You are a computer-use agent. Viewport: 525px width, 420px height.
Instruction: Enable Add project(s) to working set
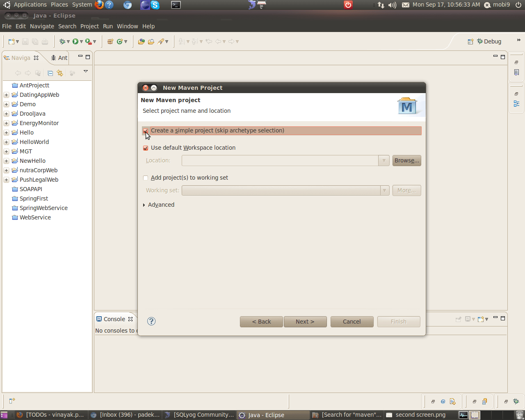[146, 178]
